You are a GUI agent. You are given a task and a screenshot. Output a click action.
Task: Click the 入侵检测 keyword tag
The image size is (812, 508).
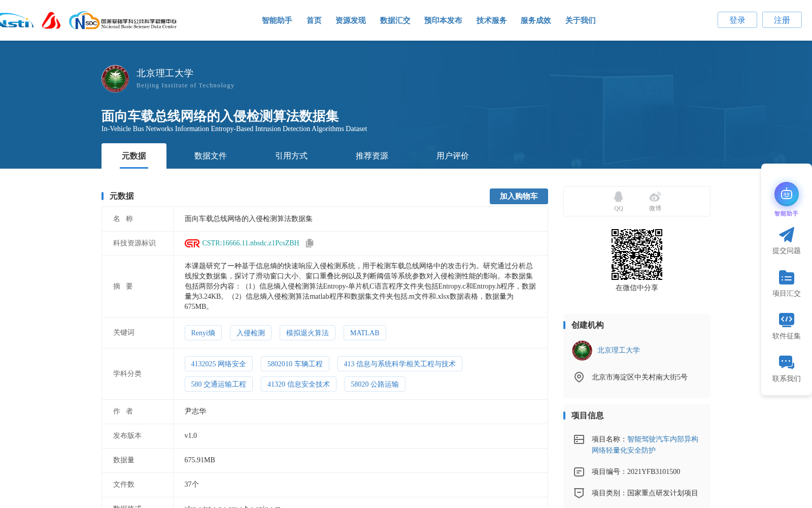pyautogui.click(x=251, y=333)
